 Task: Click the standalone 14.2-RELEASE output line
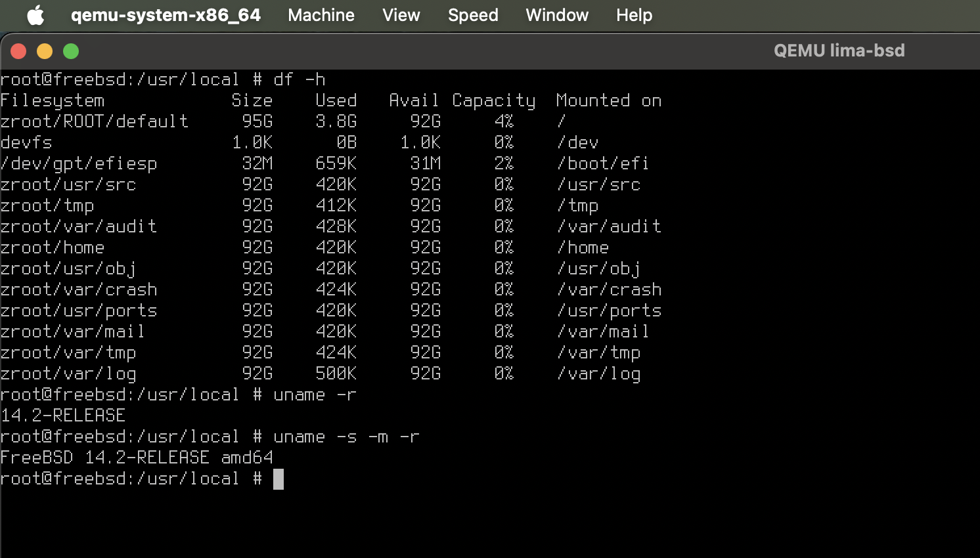(x=63, y=416)
